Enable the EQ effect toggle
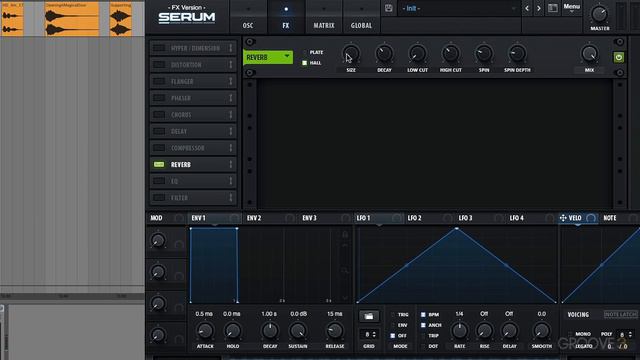The width and height of the screenshot is (640, 360). click(159, 181)
